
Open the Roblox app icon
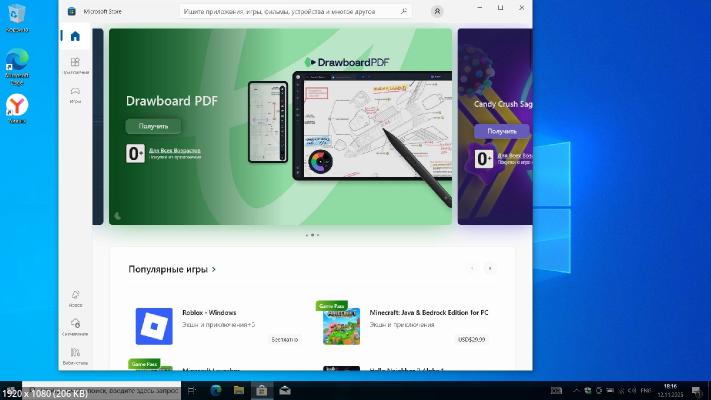point(154,326)
